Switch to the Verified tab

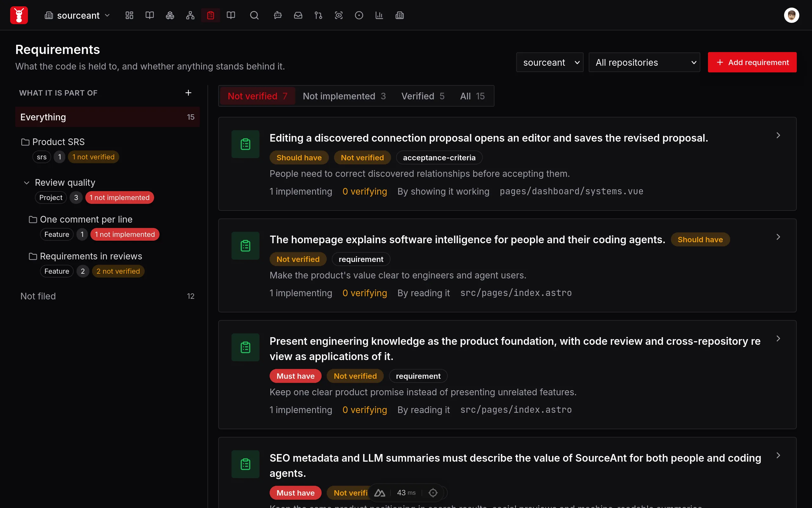[x=423, y=96]
